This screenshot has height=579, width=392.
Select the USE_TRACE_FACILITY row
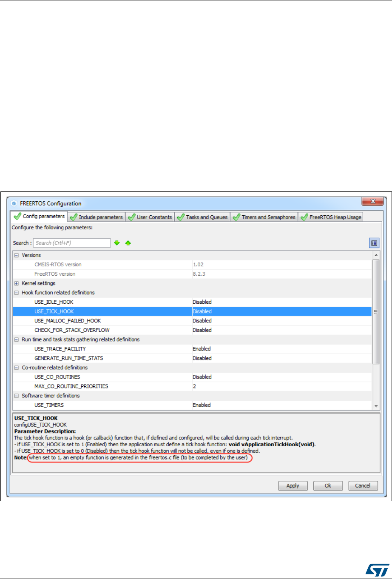192,349
